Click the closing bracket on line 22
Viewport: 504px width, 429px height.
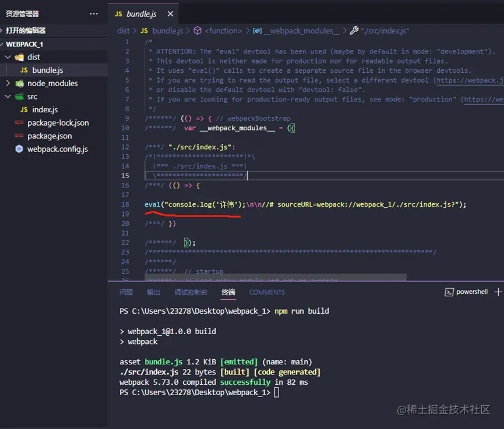tap(189, 242)
